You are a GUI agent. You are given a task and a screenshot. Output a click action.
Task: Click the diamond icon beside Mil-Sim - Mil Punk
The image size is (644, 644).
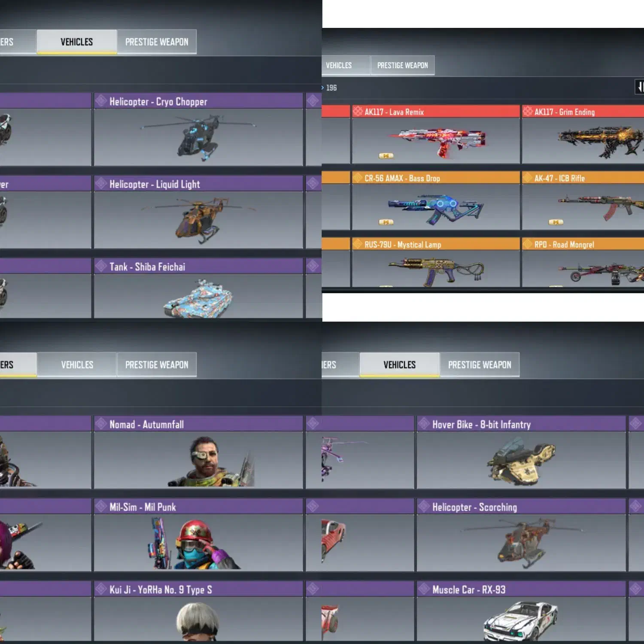[101, 507]
